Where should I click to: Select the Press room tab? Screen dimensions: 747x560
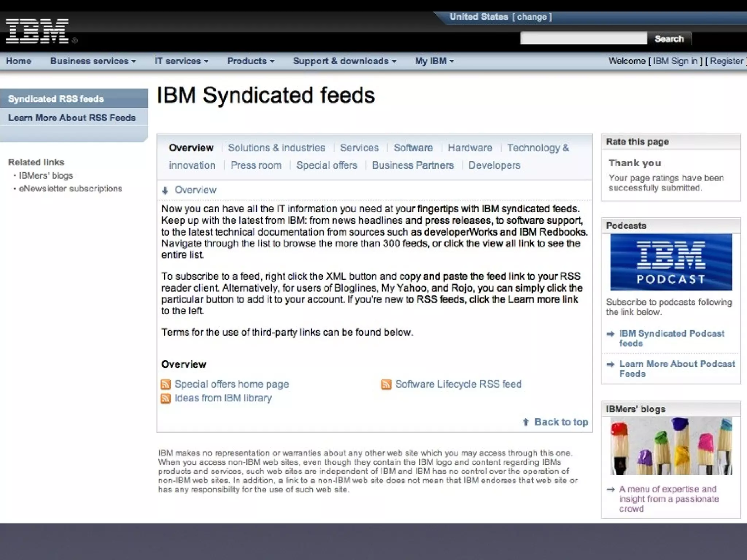click(x=256, y=165)
